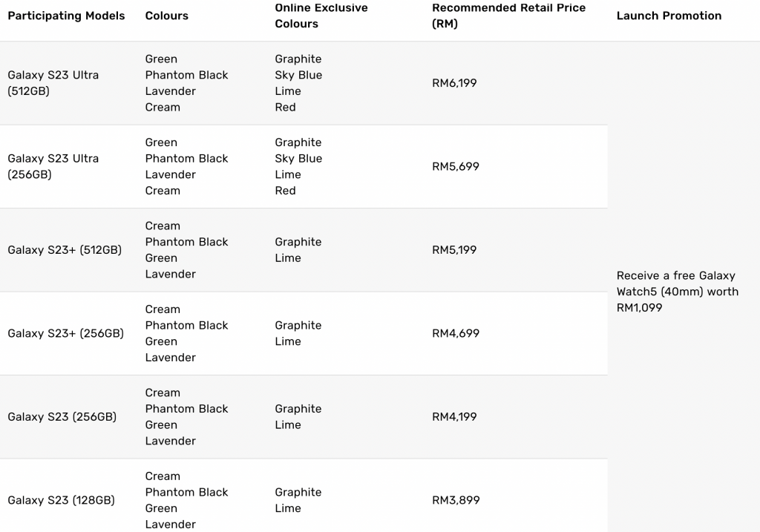The width and height of the screenshot is (760, 532).
Task: Click Graphite in the Galaxy S23+ (512GB) row
Action: tap(298, 242)
